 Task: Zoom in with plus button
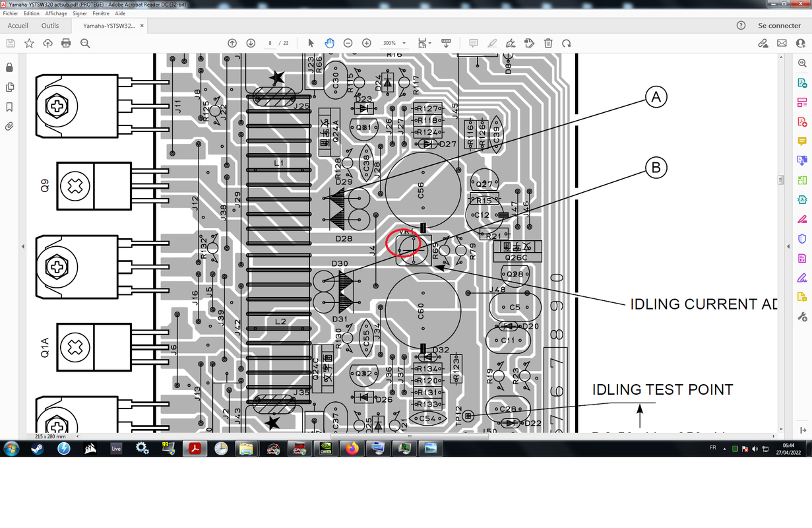tap(366, 43)
